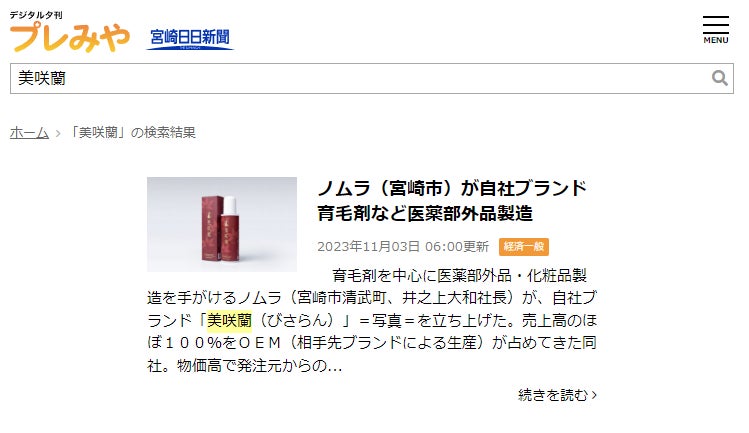Select the 経済一般 category tag
The width and height of the screenshot is (749, 433).
point(524,247)
